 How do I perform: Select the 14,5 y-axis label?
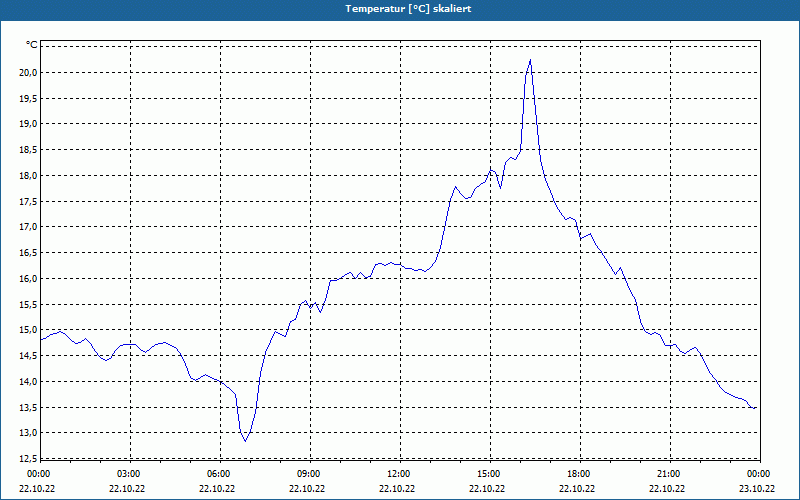click(x=29, y=356)
